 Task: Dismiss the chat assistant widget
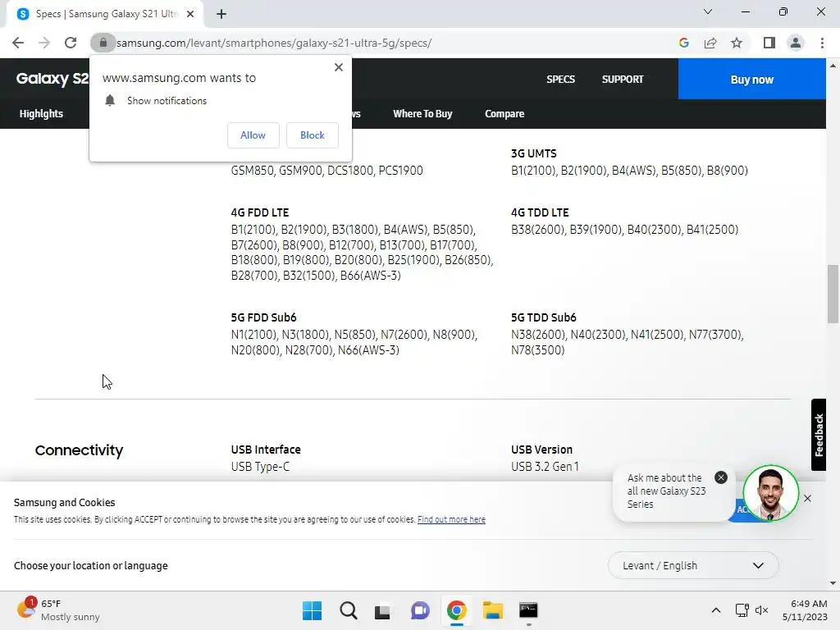point(807,498)
